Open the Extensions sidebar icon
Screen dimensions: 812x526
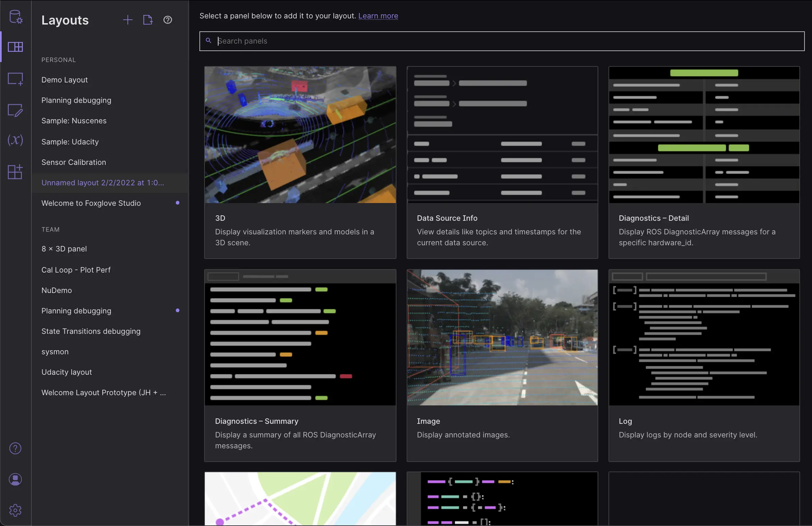(x=15, y=171)
